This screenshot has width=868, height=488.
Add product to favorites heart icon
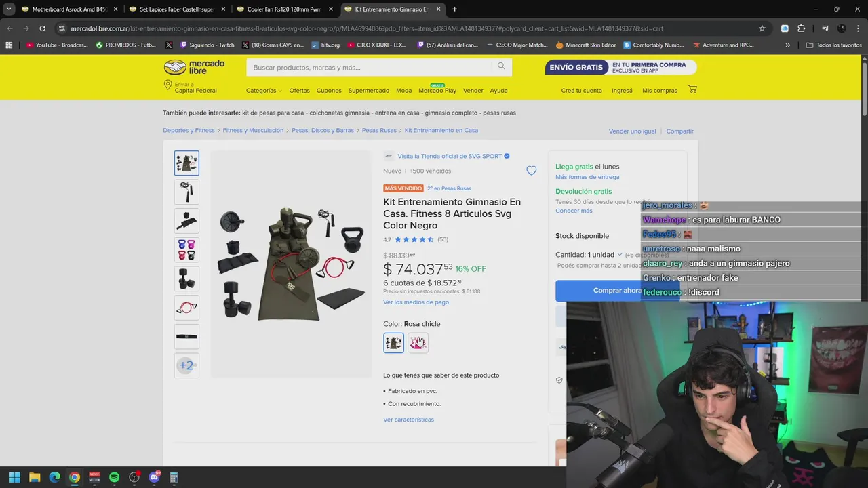(x=532, y=171)
